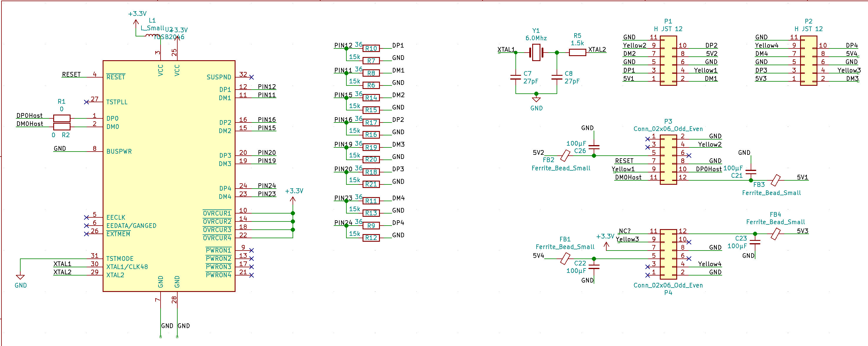The height and width of the screenshot is (346, 868).
Task: Click Conn_02x06_Odd_Even text above P3
Action: coord(668,129)
